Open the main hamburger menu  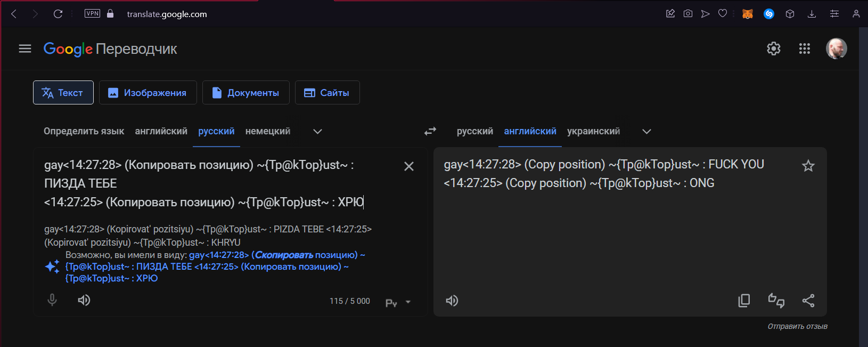coord(25,49)
